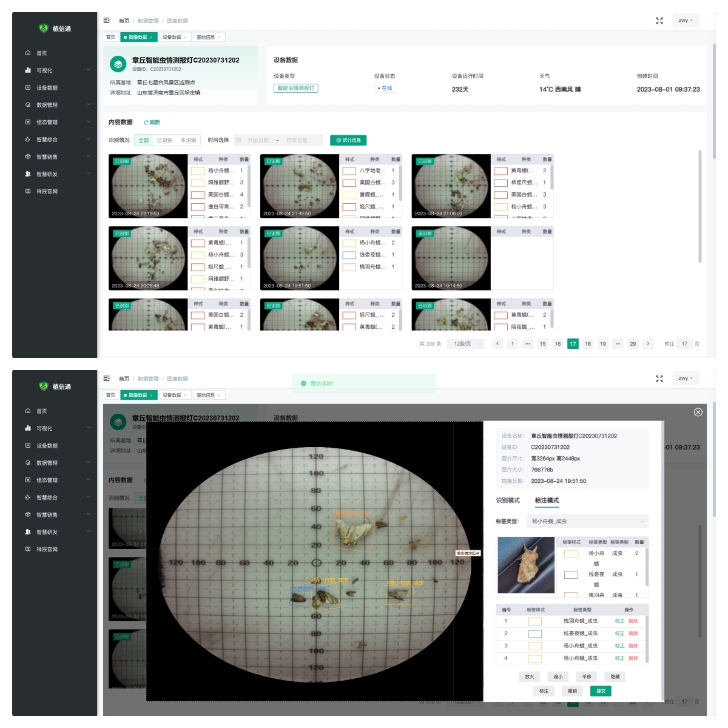
Task: Go to the next page with the right arrow
Action: (x=648, y=343)
